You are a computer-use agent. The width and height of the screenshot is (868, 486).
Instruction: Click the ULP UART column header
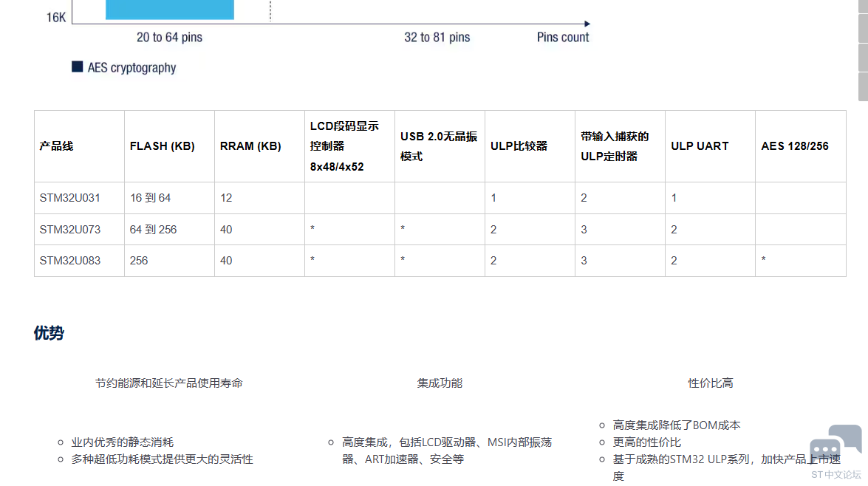700,146
